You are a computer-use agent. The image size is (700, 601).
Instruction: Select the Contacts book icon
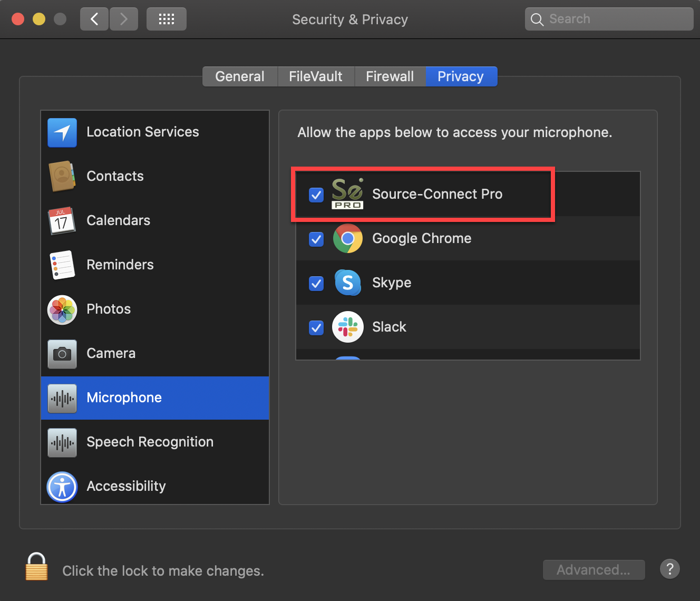62,176
